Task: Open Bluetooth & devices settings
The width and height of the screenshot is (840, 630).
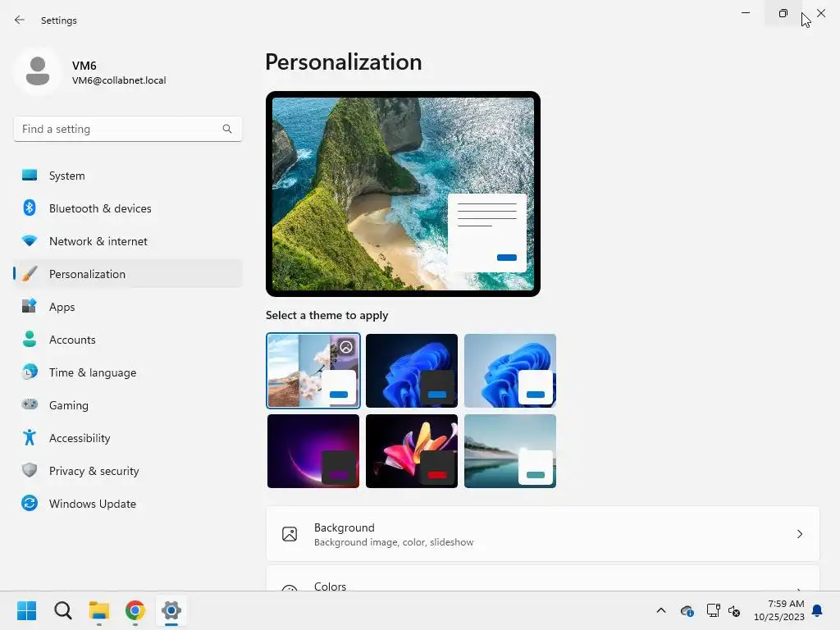Action: pos(128,208)
